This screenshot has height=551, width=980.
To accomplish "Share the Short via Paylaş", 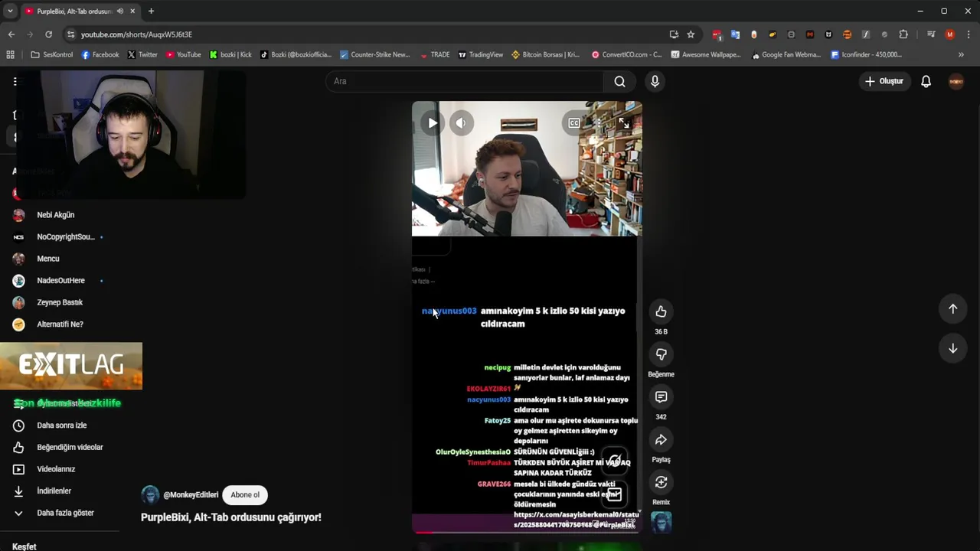I will tap(661, 440).
